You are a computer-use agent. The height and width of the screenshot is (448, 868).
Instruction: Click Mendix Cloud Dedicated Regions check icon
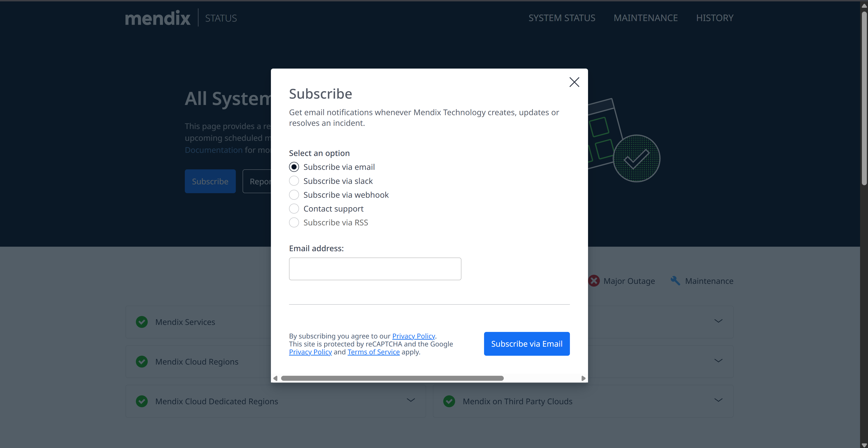(x=142, y=401)
